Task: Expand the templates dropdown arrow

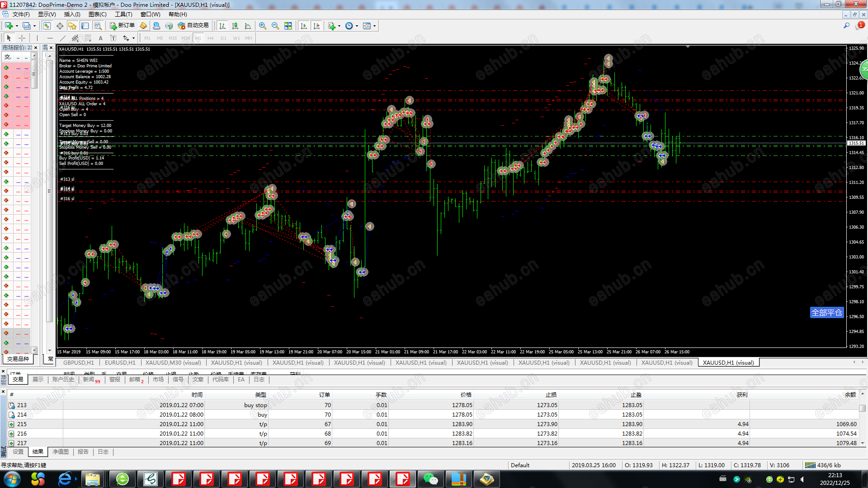Action: 374,26
